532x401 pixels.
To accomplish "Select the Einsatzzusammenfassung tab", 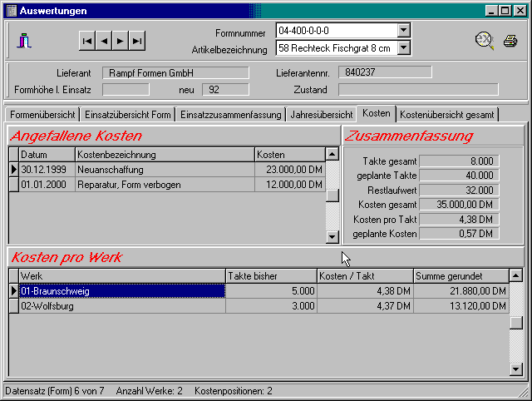I will [x=230, y=115].
